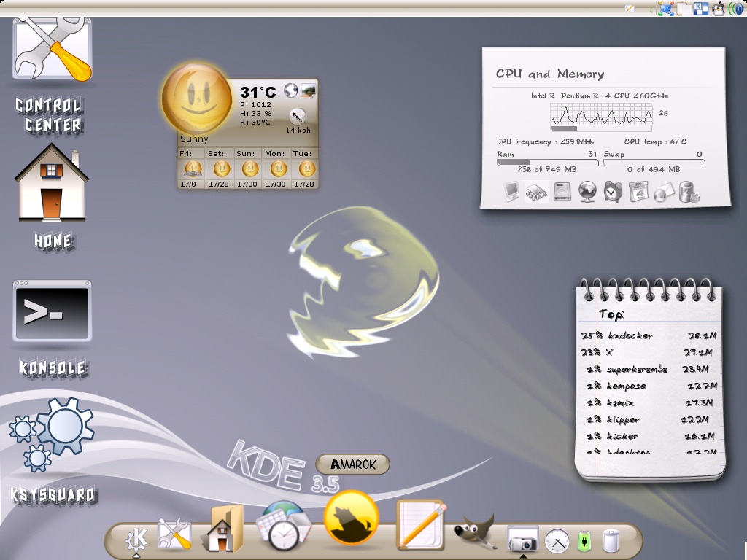
Task: Click the superkaramba row in the Top list
Action: 649,369
